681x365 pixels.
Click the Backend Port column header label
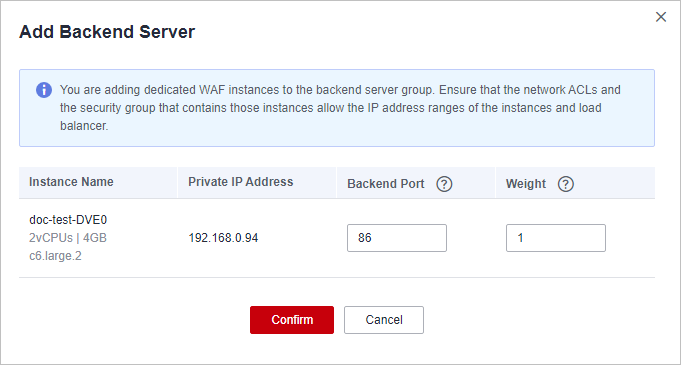(x=386, y=184)
